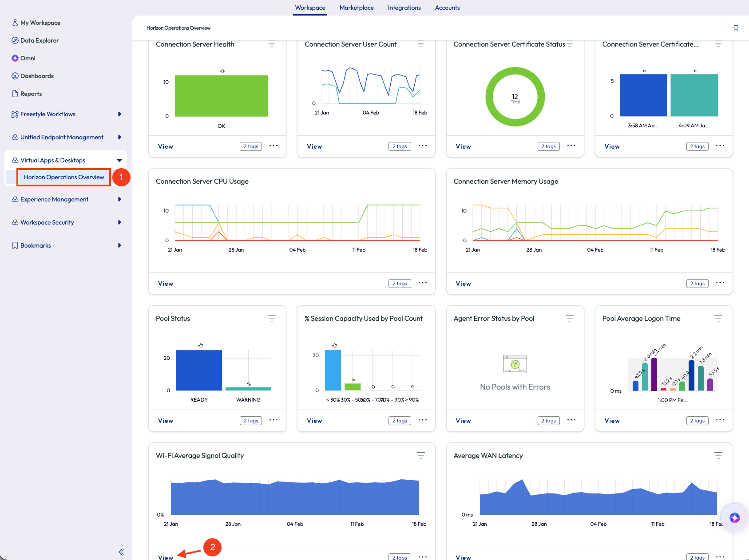
Task: Open more options on Connection Server CPU Usage
Action: (x=422, y=283)
